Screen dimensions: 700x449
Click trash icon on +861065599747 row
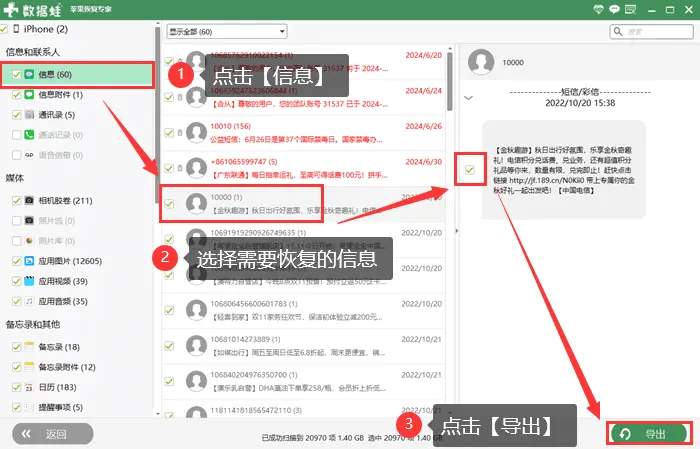[179, 168]
